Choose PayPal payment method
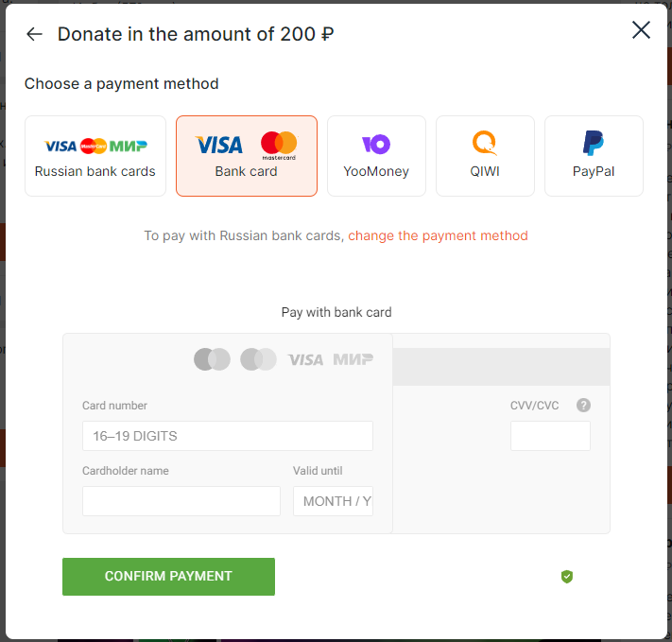The height and width of the screenshot is (642, 672). click(x=594, y=156)
